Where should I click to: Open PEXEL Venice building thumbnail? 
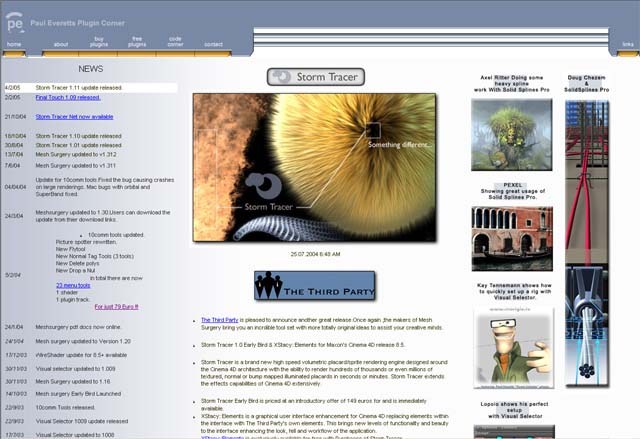512,239
